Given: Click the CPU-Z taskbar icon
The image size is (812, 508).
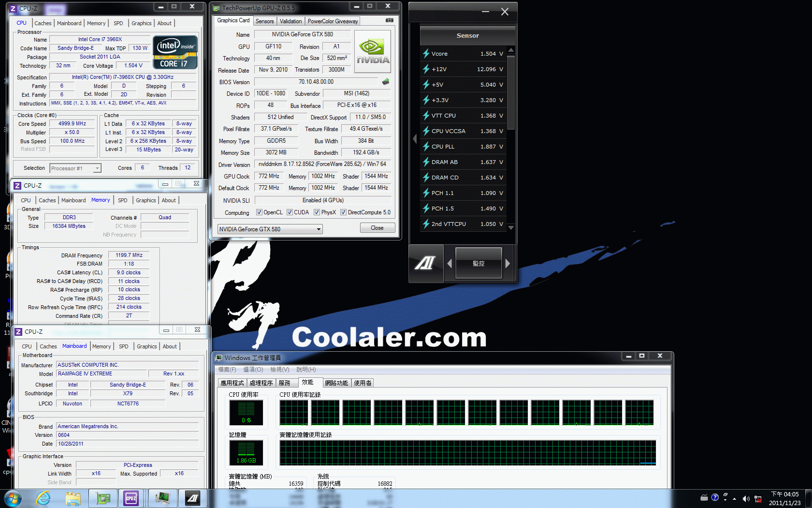Looking at the screenshot, I should (x=131, y=498).
